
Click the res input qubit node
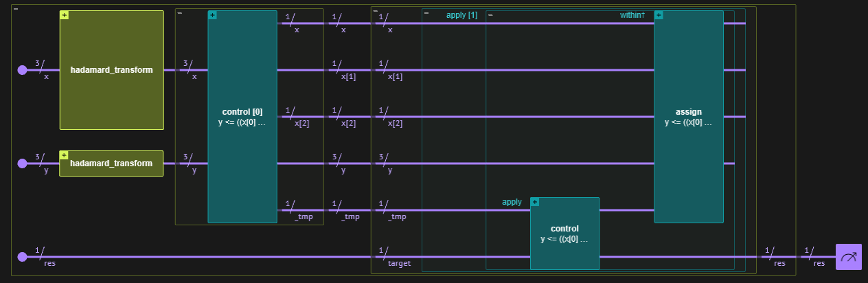[x=22, y=257]
